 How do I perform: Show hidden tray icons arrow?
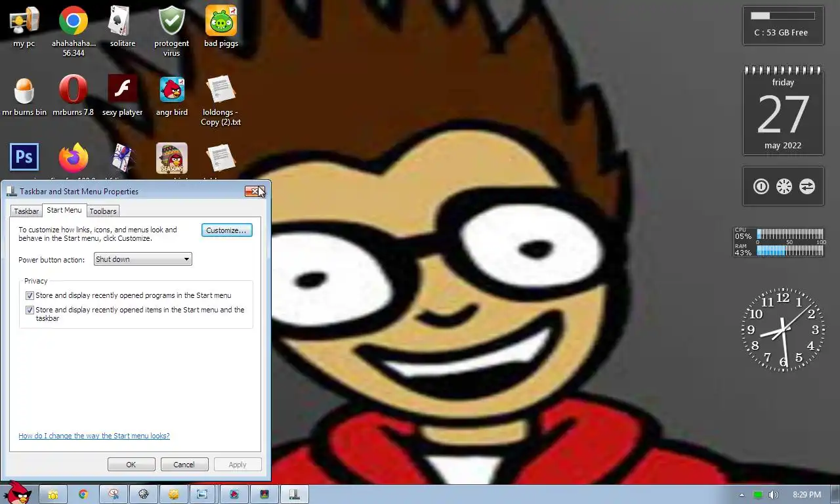coord(742,495)
